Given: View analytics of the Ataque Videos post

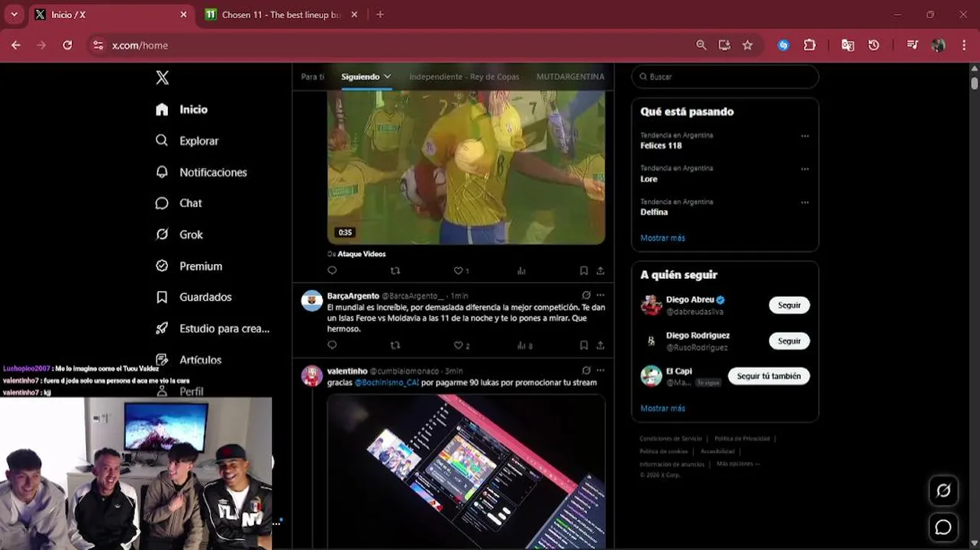Looking at the screenshot, I should click(522, 270).
